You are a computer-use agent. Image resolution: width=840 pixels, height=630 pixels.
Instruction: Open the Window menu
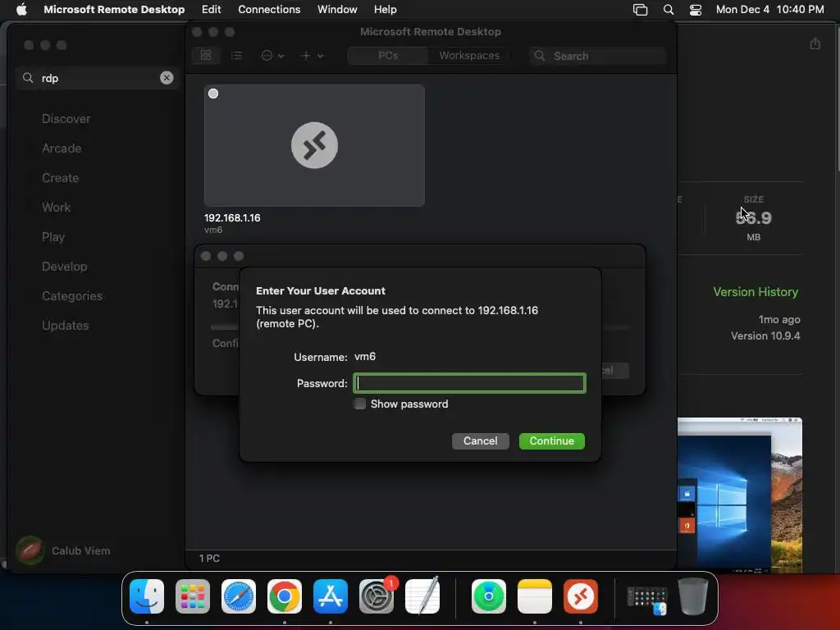(337, 10)
